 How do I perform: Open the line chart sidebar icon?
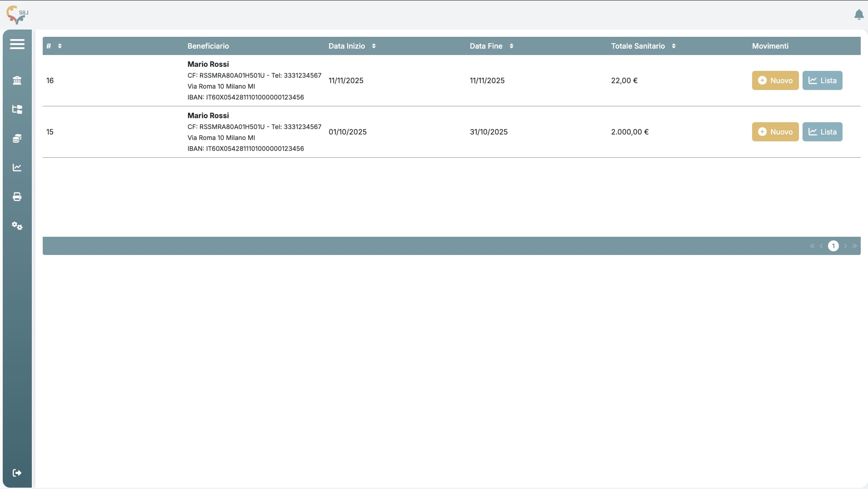pyautogui.click(x=17, y=168)
